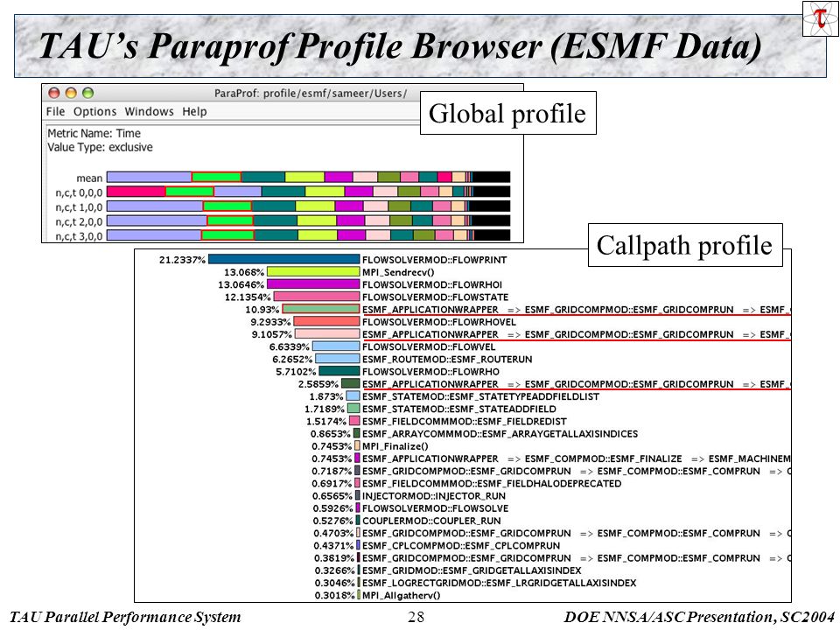Select FLOWSOLVERMOD::FLOWRHO function name

(430, 372)
